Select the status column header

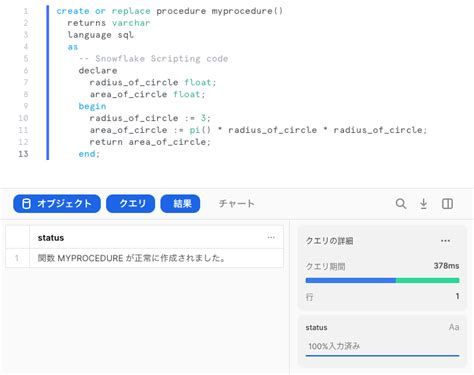[156, 238]
